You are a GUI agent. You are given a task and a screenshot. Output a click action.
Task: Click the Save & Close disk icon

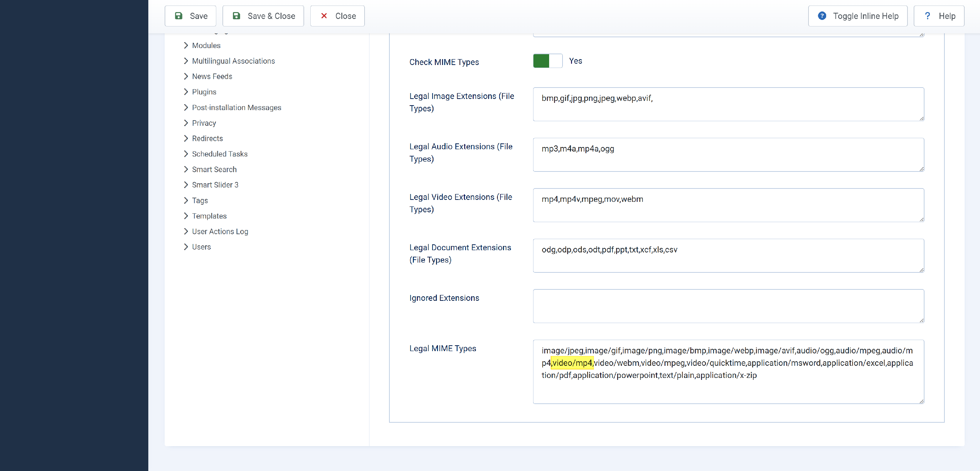pos(236,16)
